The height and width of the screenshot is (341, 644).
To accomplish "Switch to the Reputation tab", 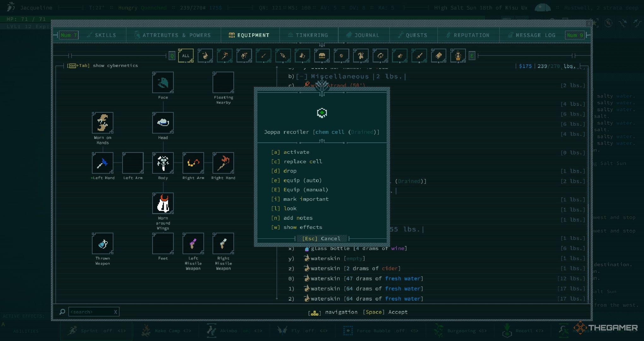I will tap(468, 35).
